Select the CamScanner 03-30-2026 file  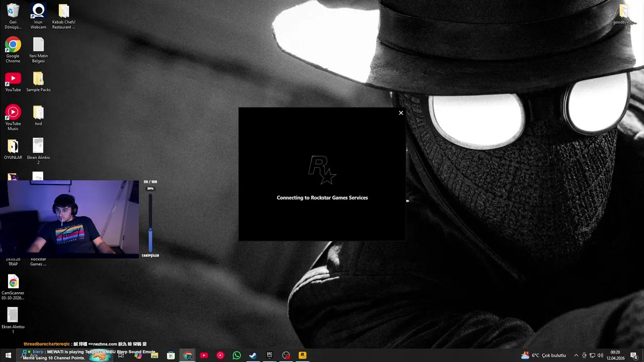(13, 287)
